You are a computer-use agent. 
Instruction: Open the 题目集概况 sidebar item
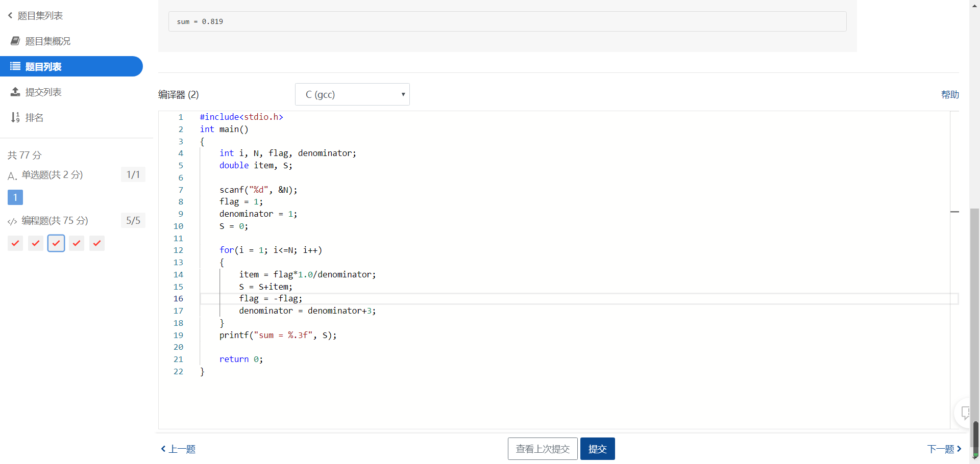48,41
